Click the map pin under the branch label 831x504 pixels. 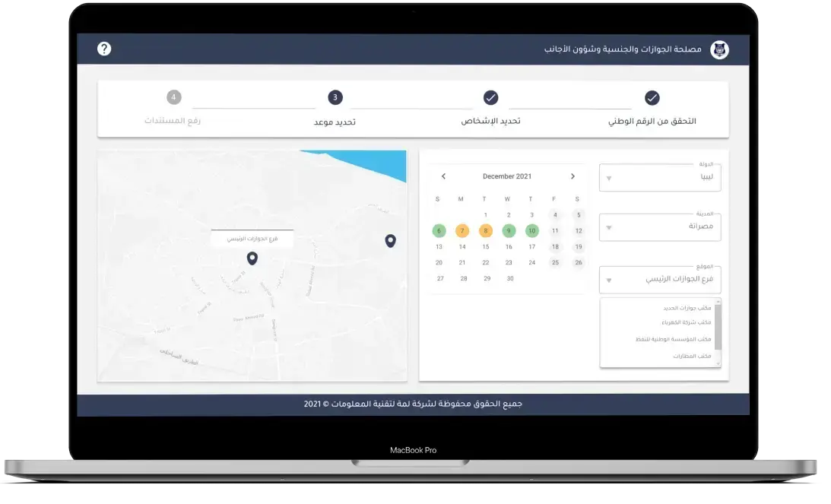tap(252, 258)
